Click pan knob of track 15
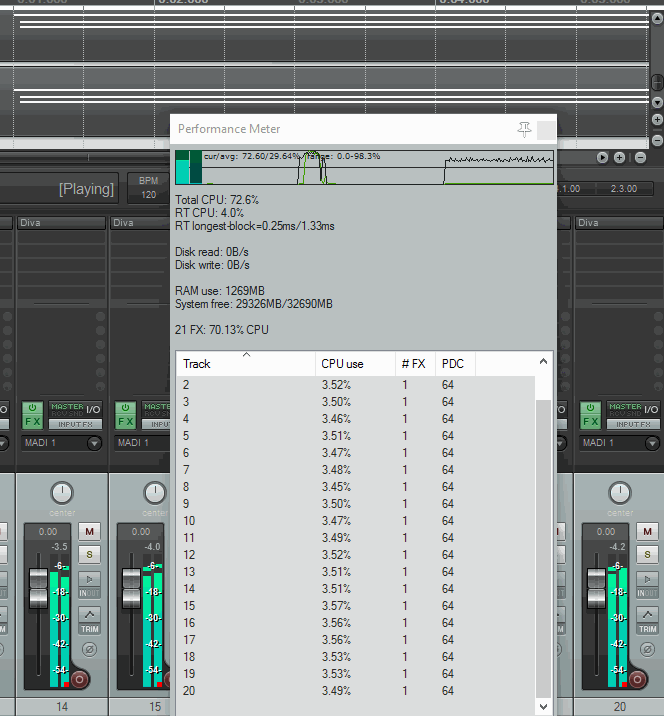The height and width of the screenshot is (716, 664). [x=155, y=493]
